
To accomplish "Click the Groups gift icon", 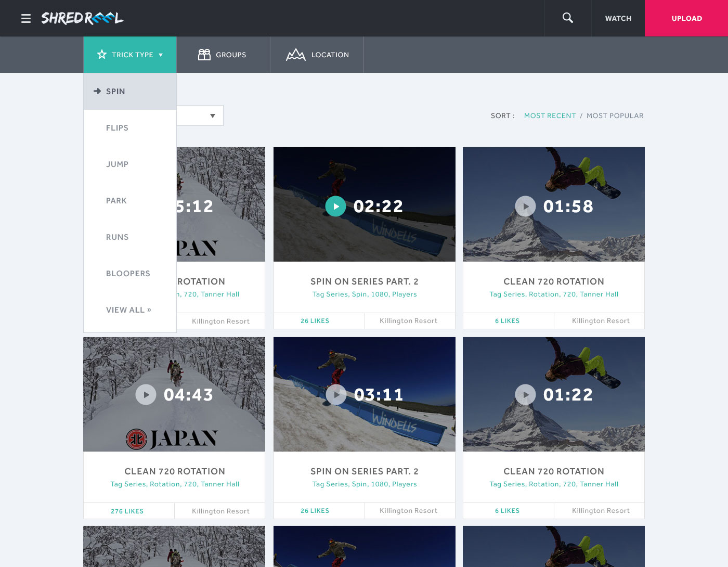I will pyautogui.click(x=204, y=54).
